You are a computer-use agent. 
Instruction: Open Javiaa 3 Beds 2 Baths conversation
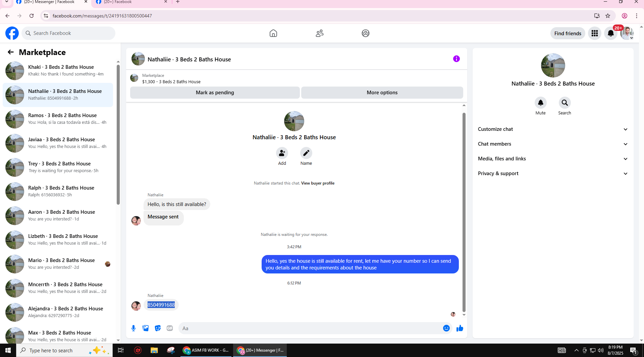tap(58, 143)
